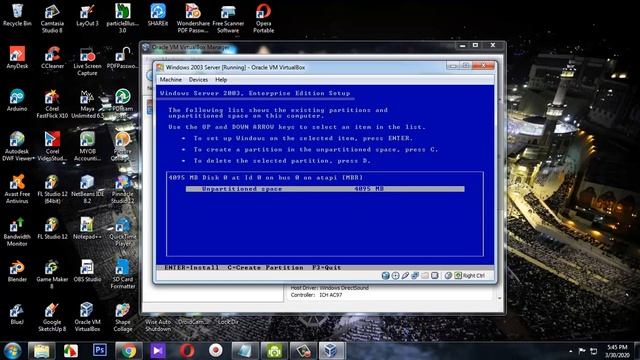Open File Explorer from the taskbar
640x360 pixels.
pyautogui.click(x=41, y=351)
